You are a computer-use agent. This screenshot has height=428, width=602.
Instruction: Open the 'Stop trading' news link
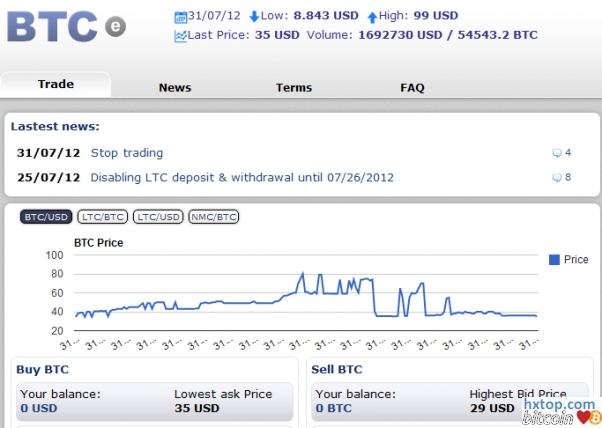pyautogui.click(x=126, y=153)
